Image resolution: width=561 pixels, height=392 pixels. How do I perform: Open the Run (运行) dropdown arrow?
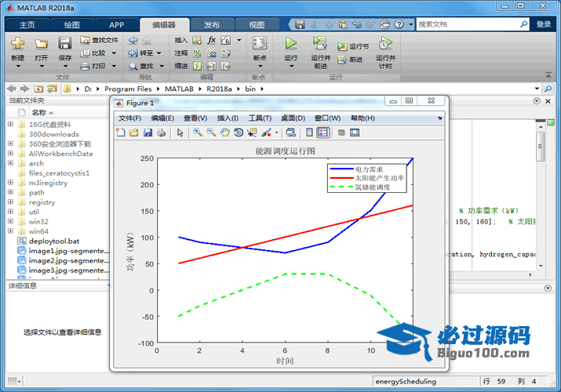[291, 66]
